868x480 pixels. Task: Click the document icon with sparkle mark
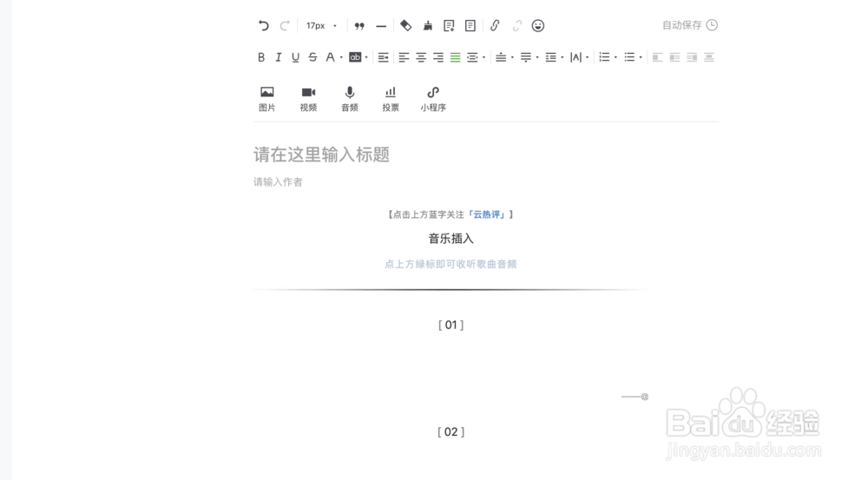pos(449,25)
